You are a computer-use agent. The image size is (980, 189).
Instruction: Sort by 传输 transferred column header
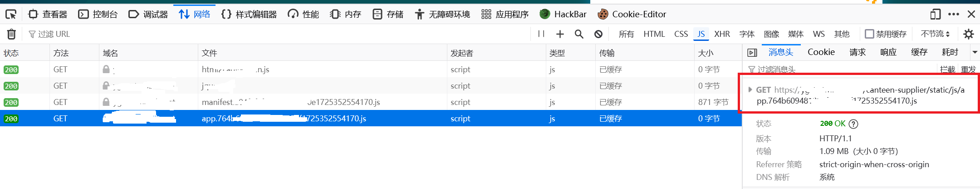(x=645, y=53)
